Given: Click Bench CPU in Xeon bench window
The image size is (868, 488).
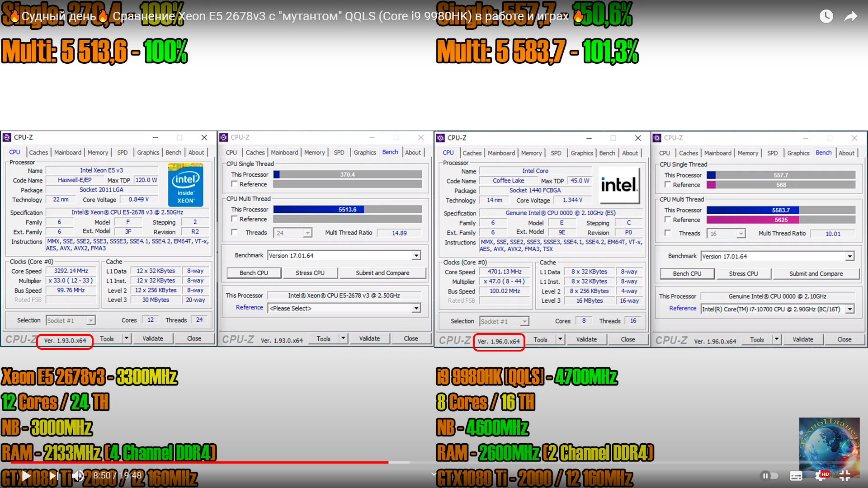Looking at the screenshot, I should pos(254,273).
